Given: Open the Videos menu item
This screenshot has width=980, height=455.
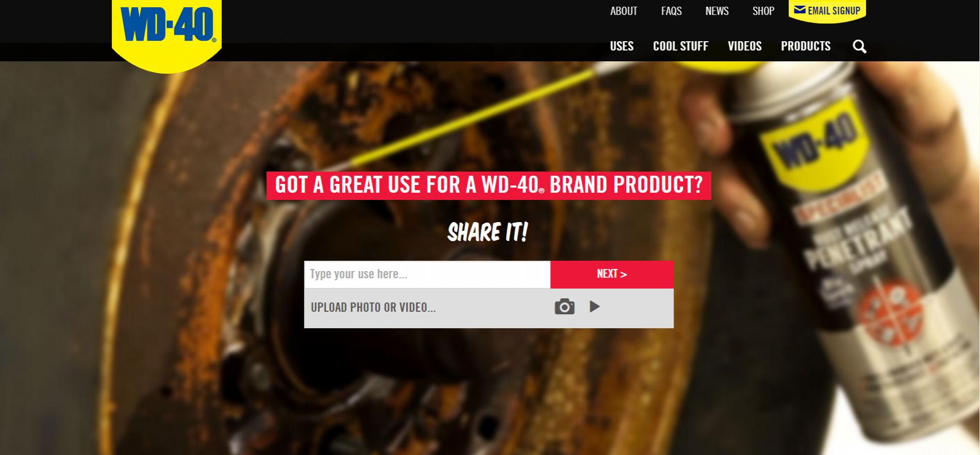Looking at the screenshot, I should click(x=745, y=46).
